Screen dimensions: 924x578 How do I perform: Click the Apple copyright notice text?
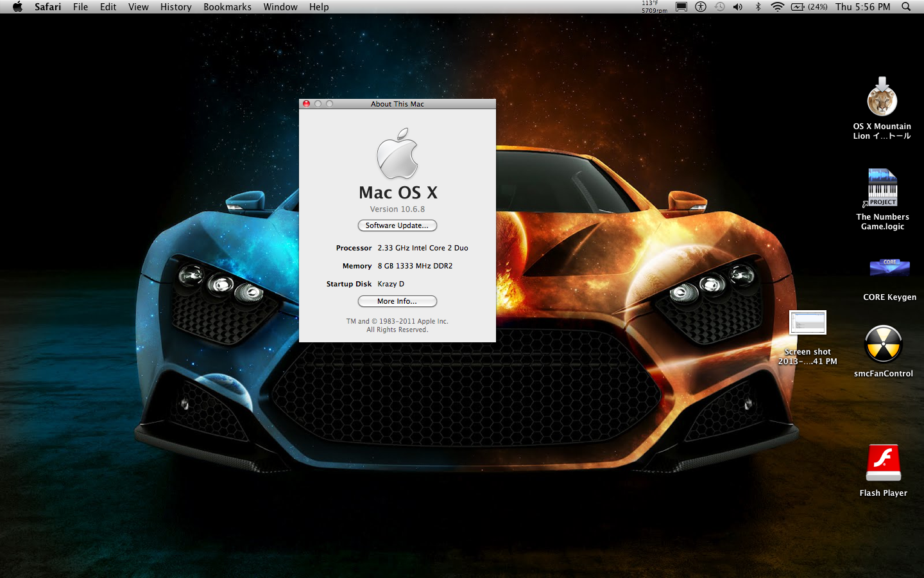[397, 326]
